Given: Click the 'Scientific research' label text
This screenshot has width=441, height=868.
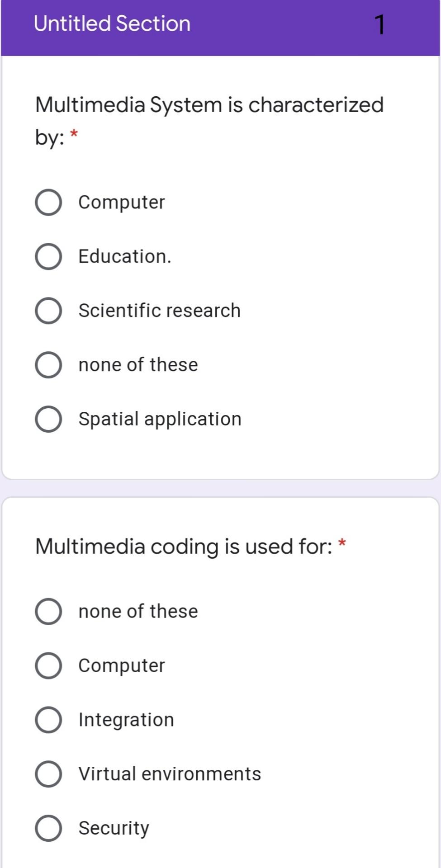Looking at the screenshot, I should coord(159,311).
